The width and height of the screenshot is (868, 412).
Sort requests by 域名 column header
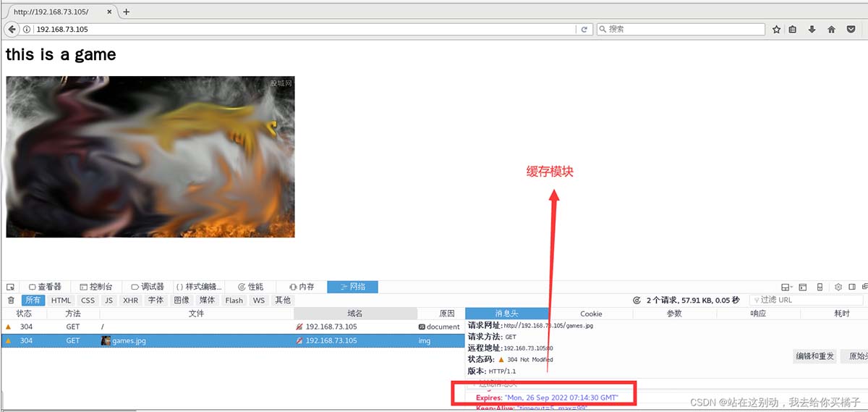click(x=355, y=314)
